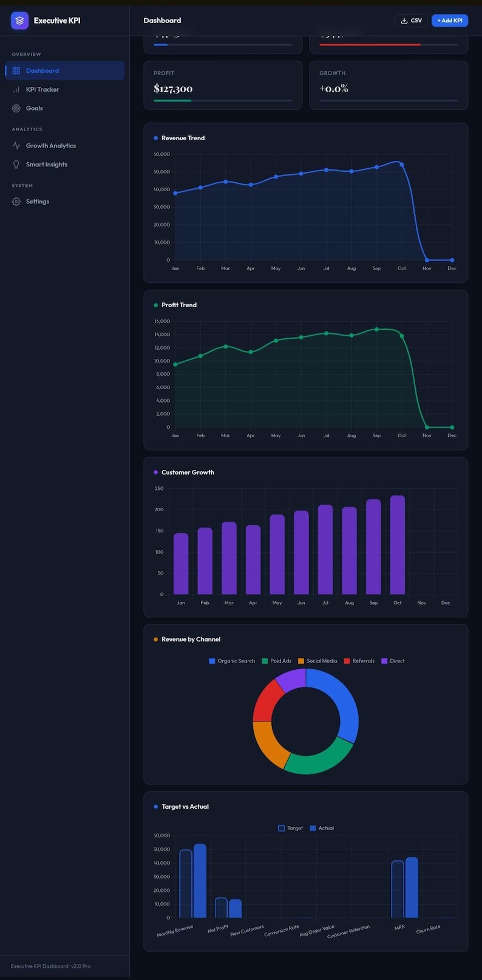Click the Net Profit target bar

[221, 908]
